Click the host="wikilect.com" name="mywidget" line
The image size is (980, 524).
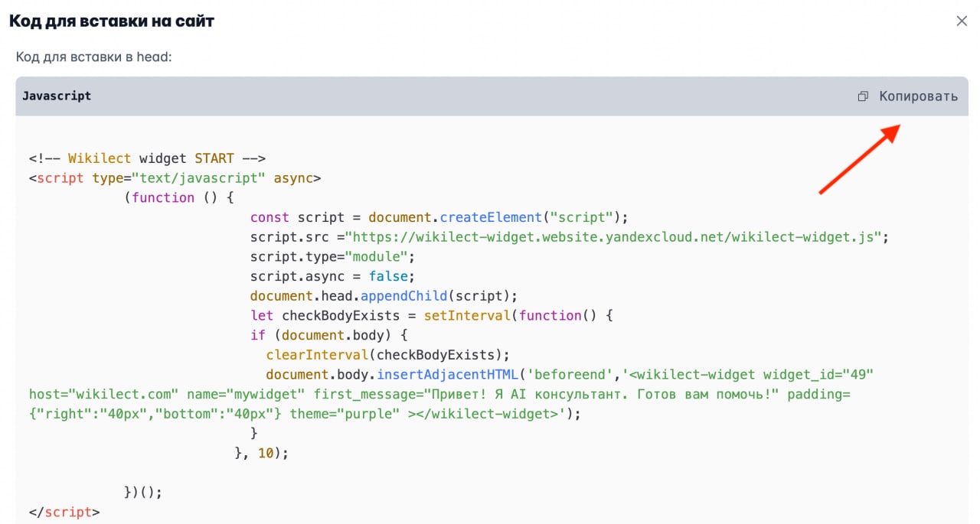pos(439,394)
